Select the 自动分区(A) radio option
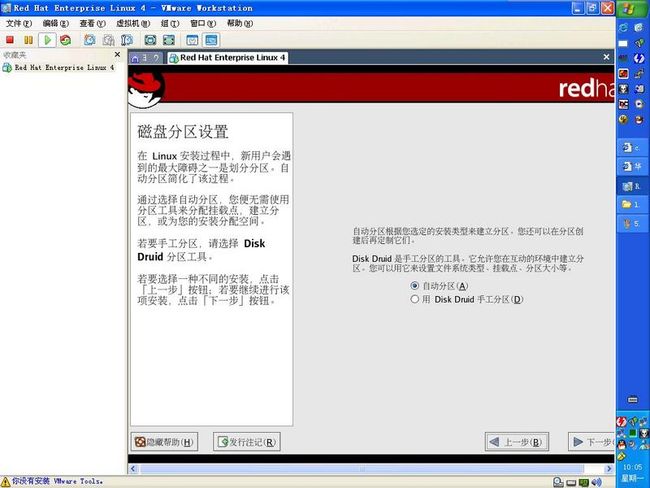Image resolution: width=650 pixels, height=488 pixels. pyautogui.click(x=439, y=286)
